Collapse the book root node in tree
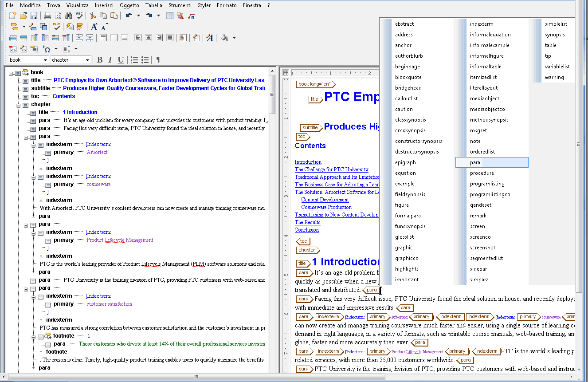 11,73
